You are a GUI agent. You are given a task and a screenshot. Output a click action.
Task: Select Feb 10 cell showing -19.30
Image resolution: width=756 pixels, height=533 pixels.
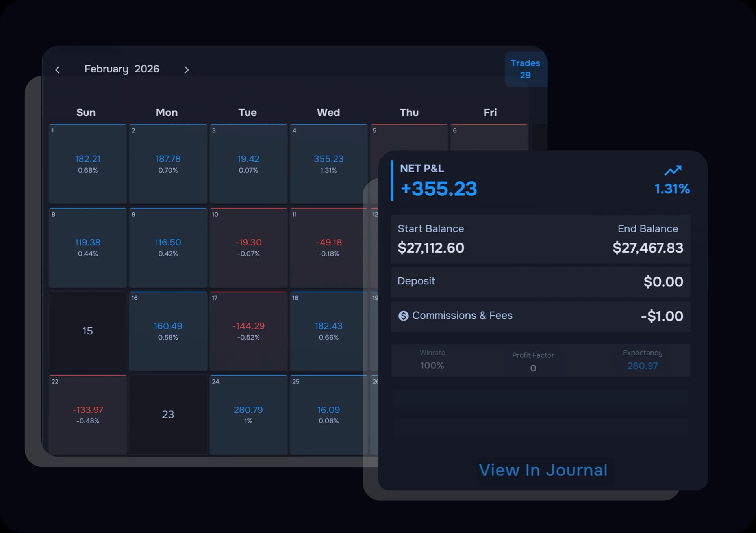248,248
